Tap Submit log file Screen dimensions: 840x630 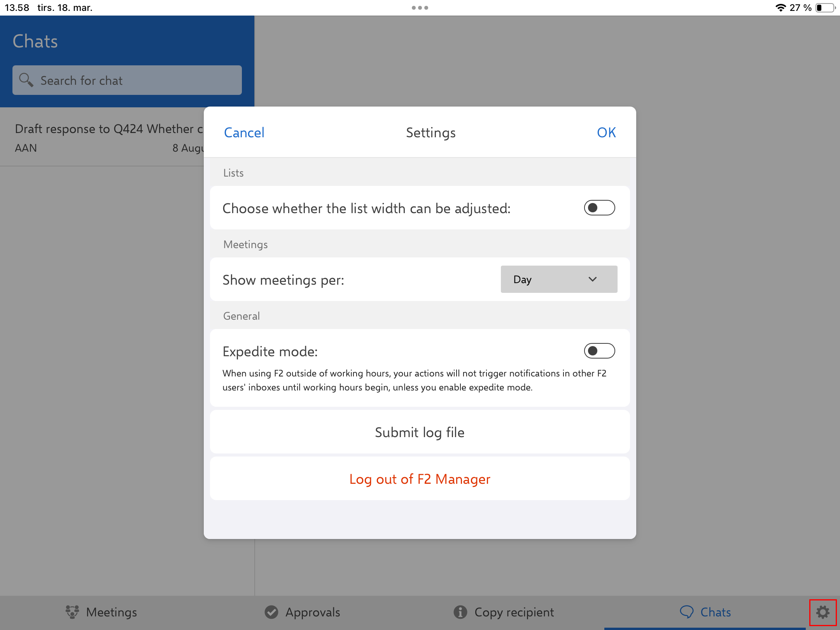point(420,432)
